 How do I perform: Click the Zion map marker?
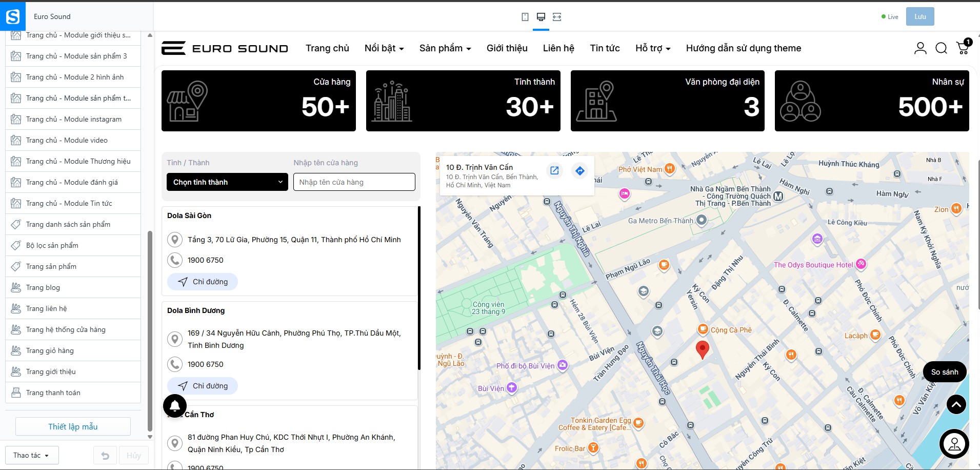click(956, 209)
